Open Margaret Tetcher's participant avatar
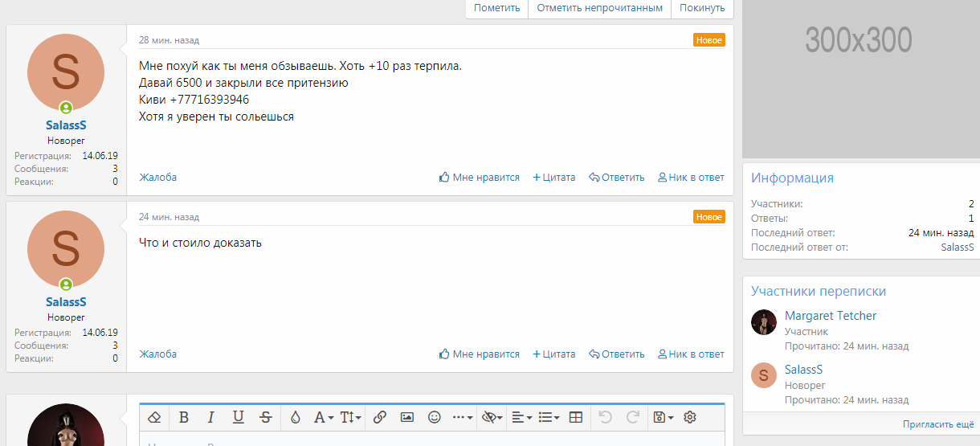This screenshot has height=446, width=980. pyautogui.click(x=764, y=322)
